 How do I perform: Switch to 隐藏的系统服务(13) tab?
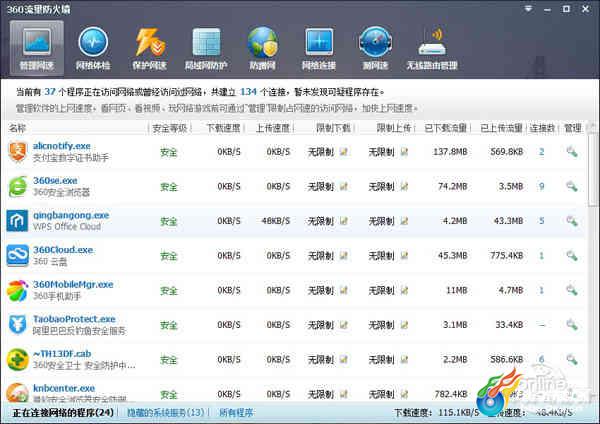[166, 413]
